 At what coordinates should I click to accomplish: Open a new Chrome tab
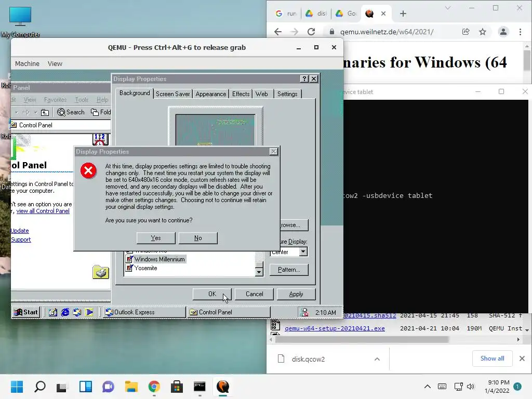403,14
